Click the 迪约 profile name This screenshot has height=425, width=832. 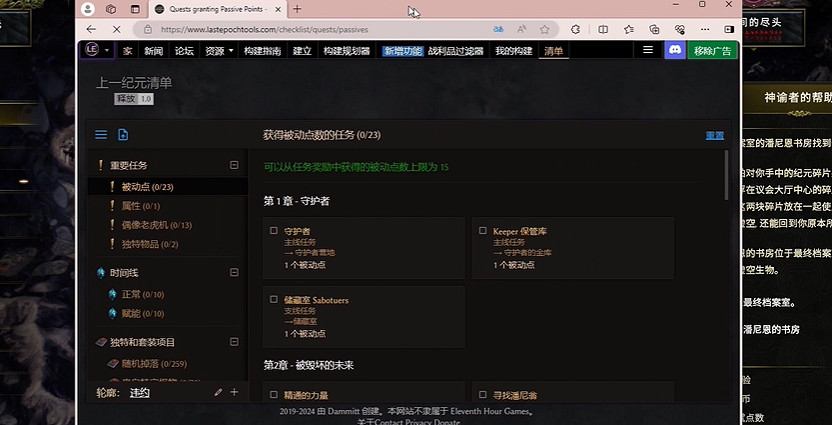pos(140,393)
